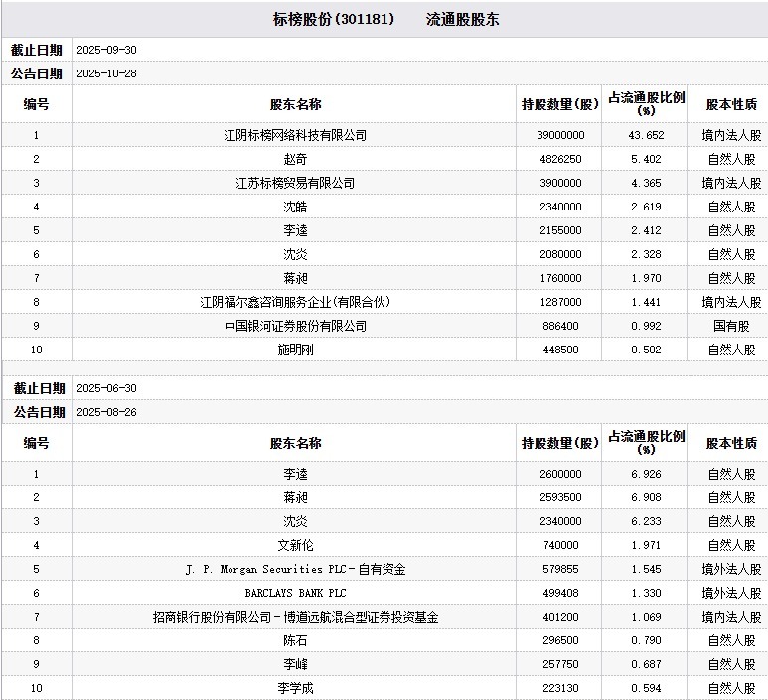Open 招商银行-博道远航混合型证券投资基金 entry

click(295, 617)
